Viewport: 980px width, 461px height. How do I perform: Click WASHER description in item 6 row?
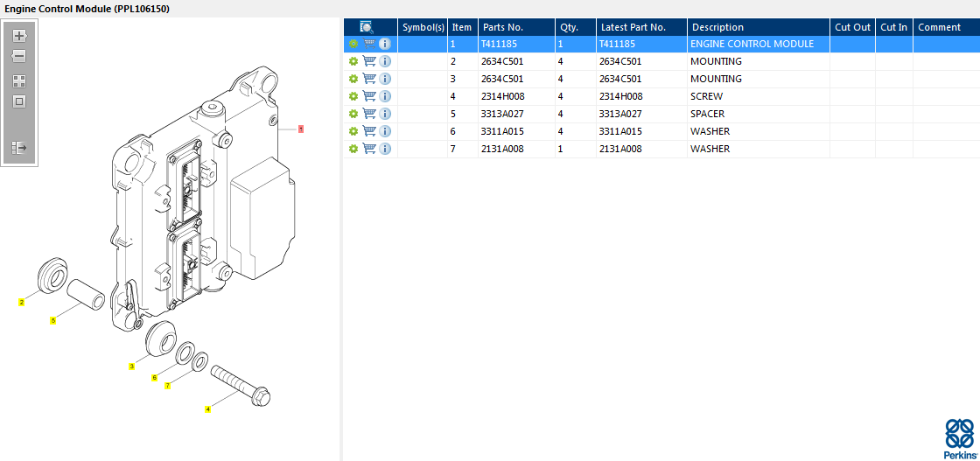point(710,131)
